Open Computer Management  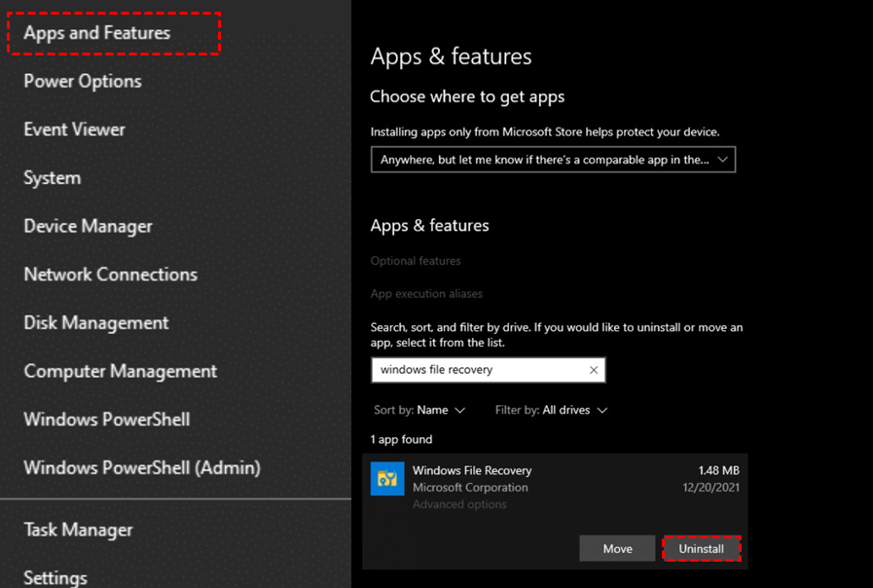pyautogui.click(x=121, y=371)
